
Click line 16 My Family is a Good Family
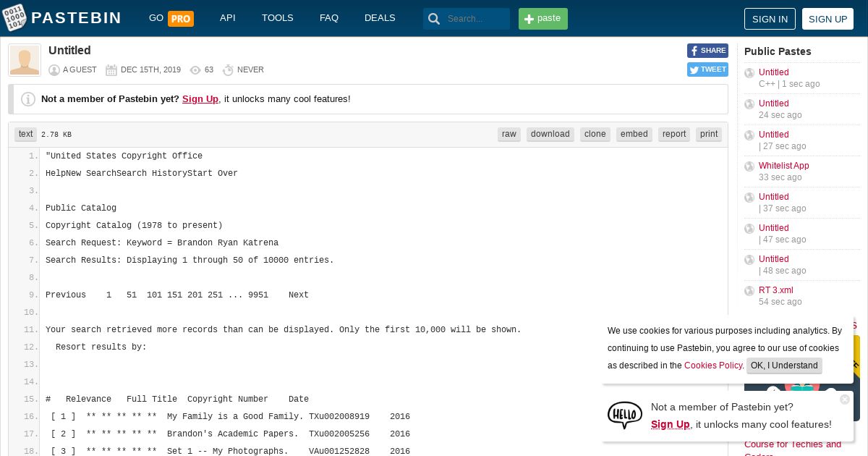235,417
